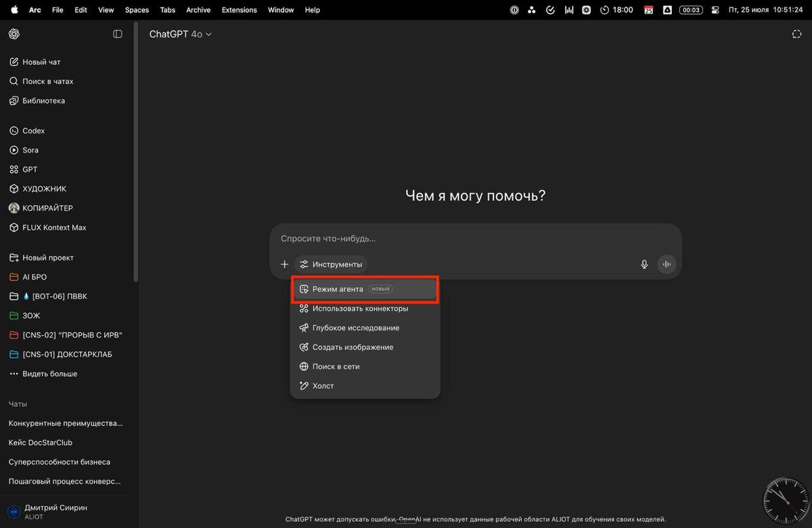Open the Дмитрий Сиирин account menu
Viewport: 812px width, 528px height.
coord(68,511)
